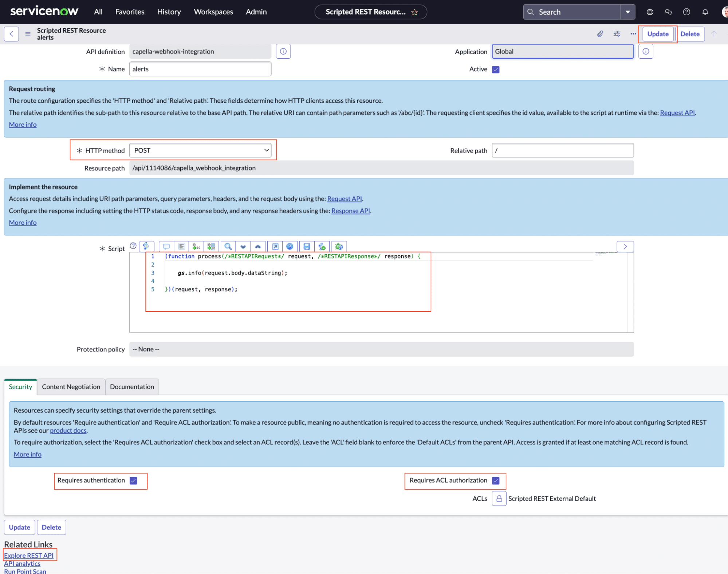Switch to the Content Negotiation tab
The width and height of the screenshot is (728, 574).
pos(71,387)
